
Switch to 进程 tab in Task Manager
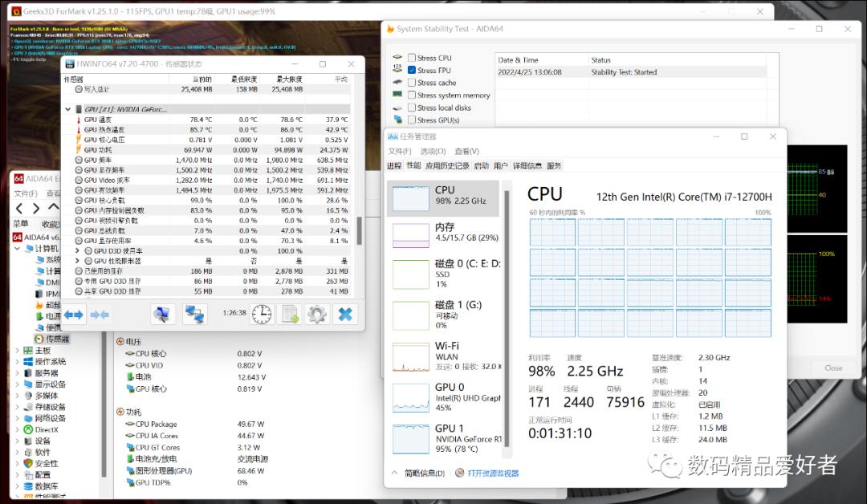[x=394, y=166]
